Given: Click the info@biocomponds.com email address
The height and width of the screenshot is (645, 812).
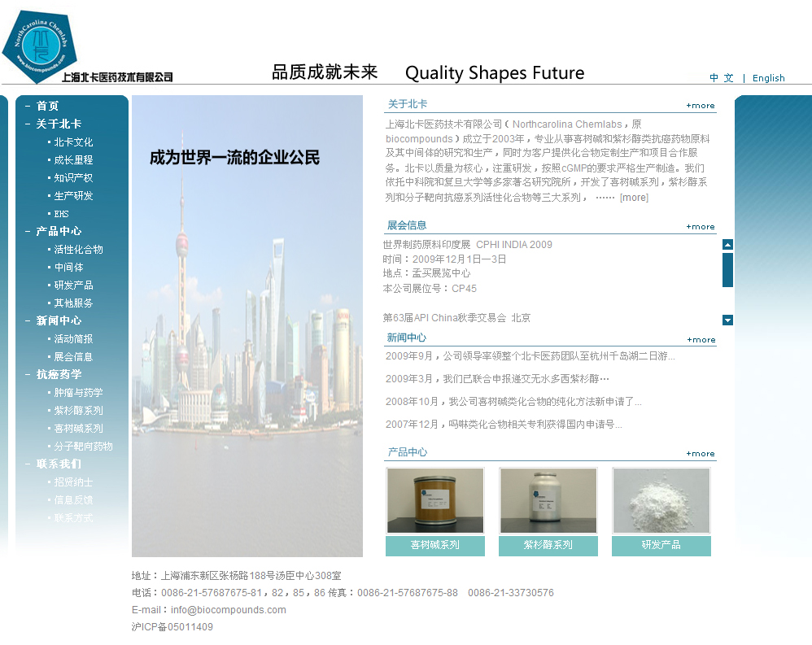Looking at the screenshot, I should 229,610.
